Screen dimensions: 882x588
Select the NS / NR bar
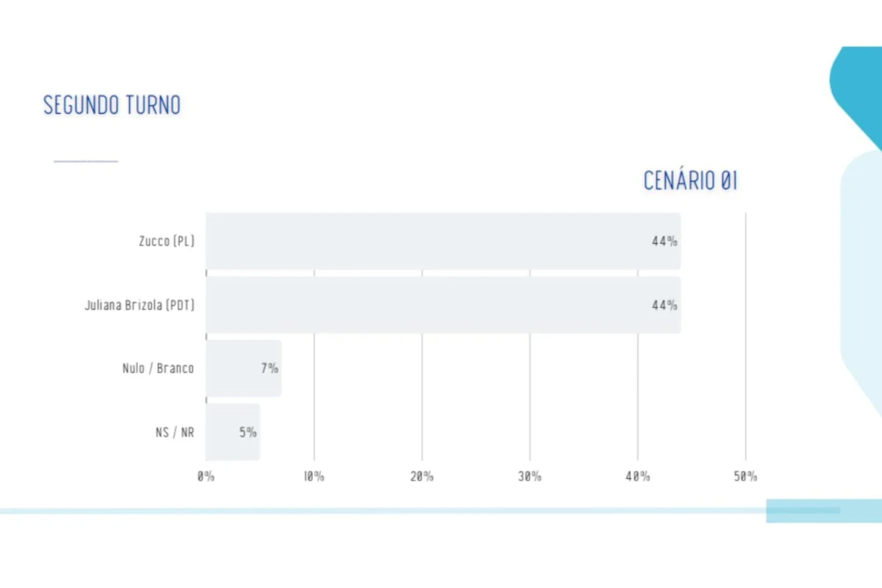pos(233,432)
